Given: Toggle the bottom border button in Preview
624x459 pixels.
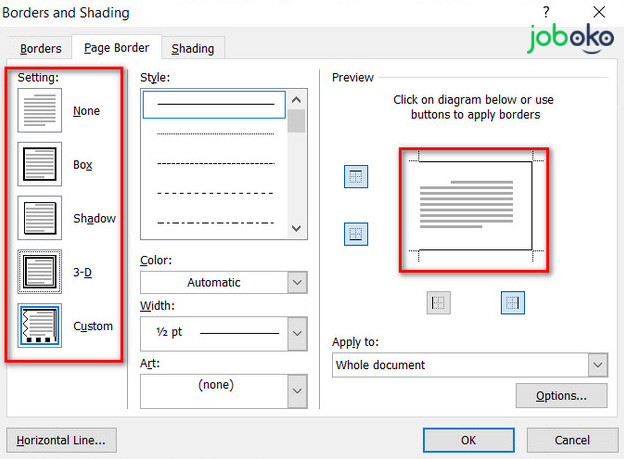Looking at the screenshot, I should 355,234.
